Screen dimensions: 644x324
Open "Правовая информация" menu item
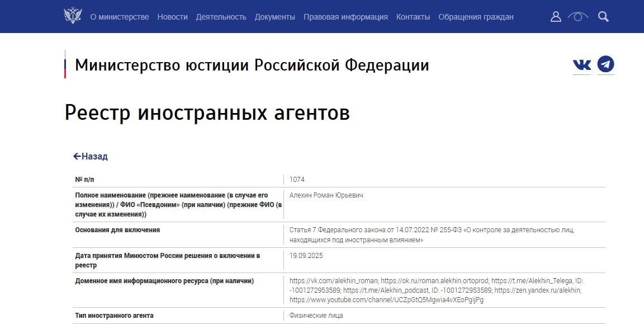(x=345, y=17)
